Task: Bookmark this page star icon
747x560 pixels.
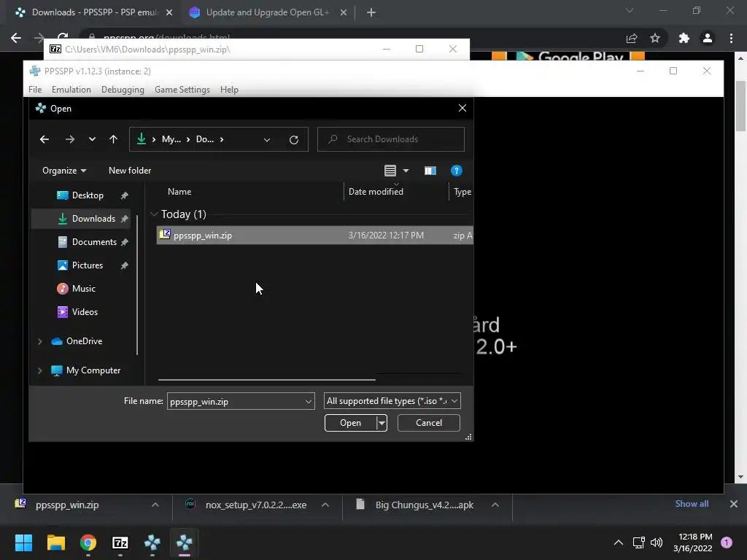Action: [655, 38]
